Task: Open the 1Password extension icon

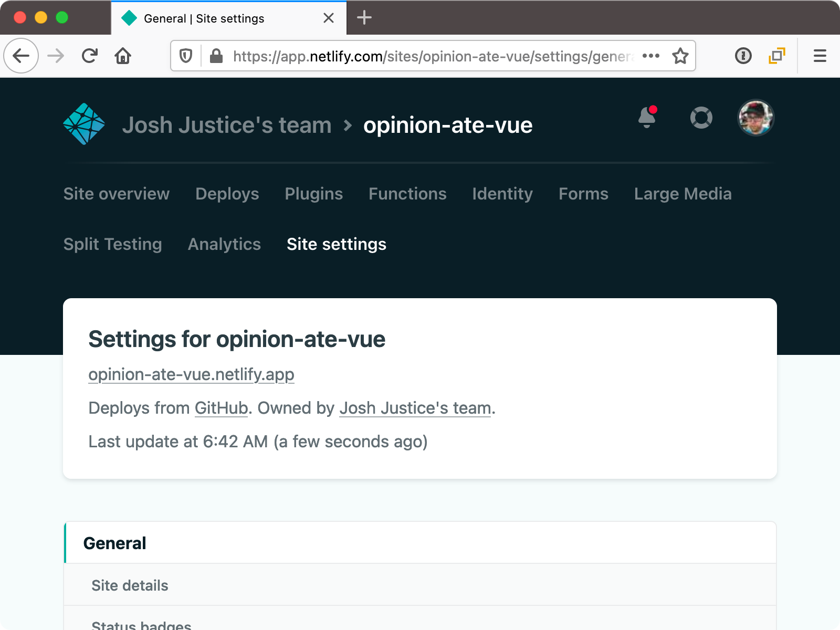Action: [x=743, y=56]
